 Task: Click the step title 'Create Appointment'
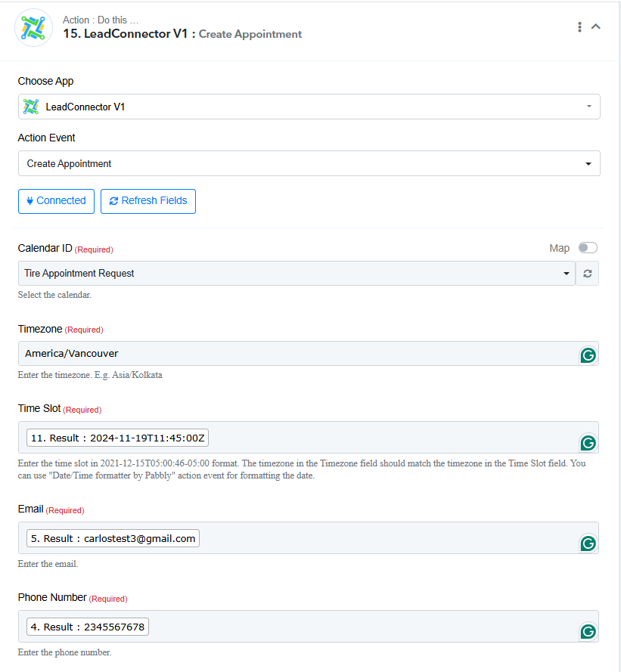coord(250,34)
